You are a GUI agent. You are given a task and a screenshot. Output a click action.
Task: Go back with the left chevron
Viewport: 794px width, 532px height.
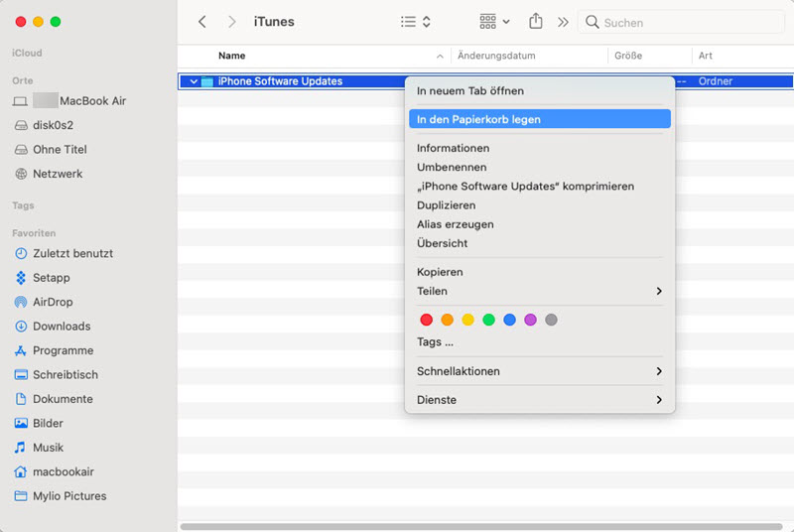[202, 22]
